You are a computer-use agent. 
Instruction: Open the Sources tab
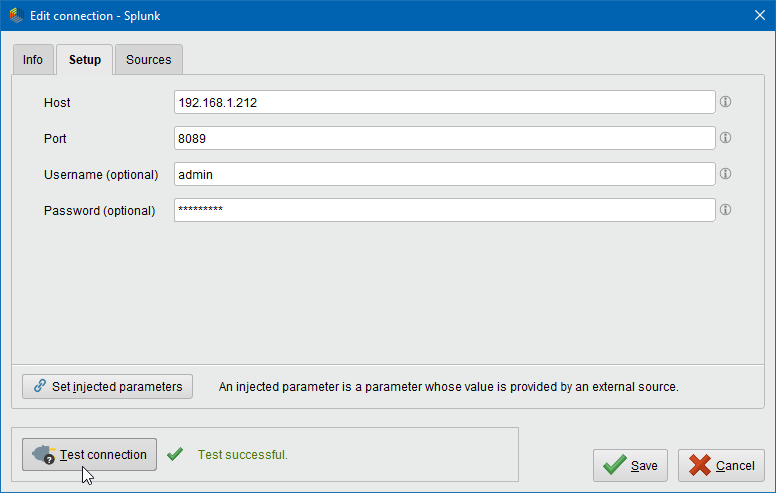(x=148, y=60)
